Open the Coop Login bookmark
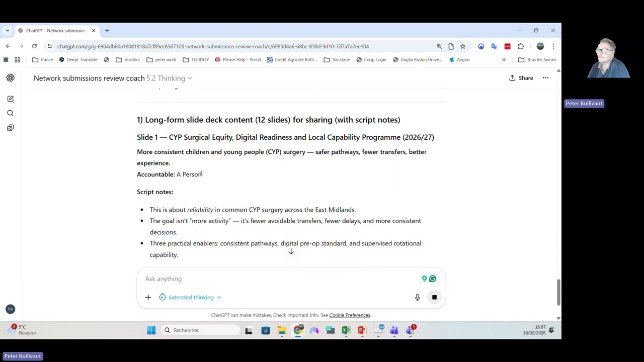Viewport: 644px width, 362px height. click(371, 60)
